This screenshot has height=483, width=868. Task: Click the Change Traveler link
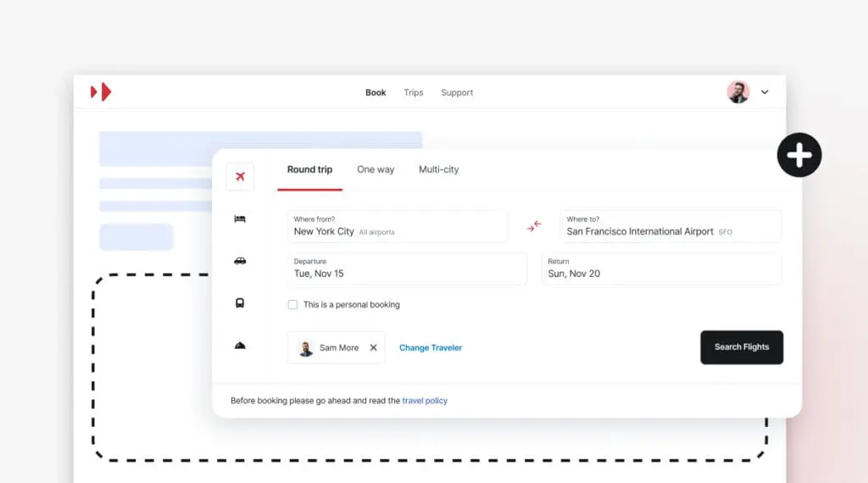tap(431, 347)
